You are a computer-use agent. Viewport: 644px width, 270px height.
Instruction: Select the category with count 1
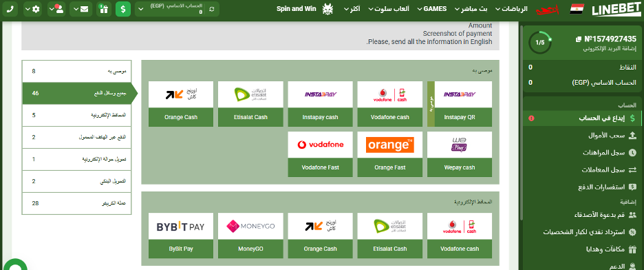pos(77,159)
